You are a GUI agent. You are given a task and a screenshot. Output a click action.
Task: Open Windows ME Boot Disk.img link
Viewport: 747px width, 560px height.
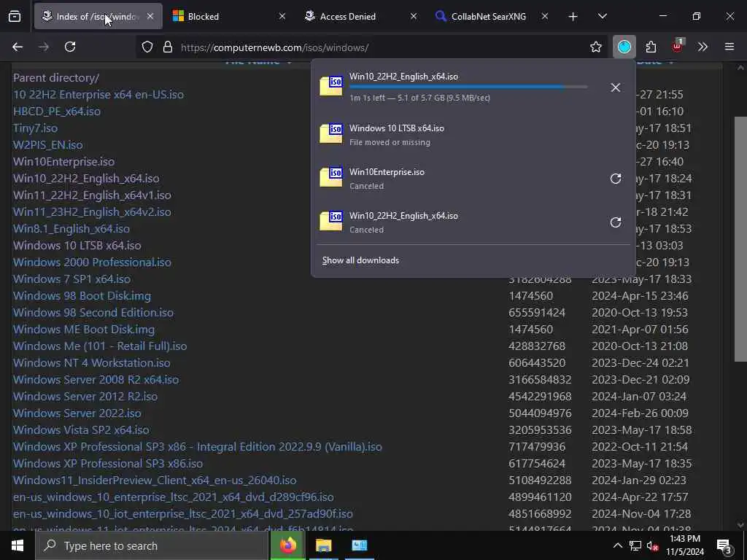click(84, 329)
